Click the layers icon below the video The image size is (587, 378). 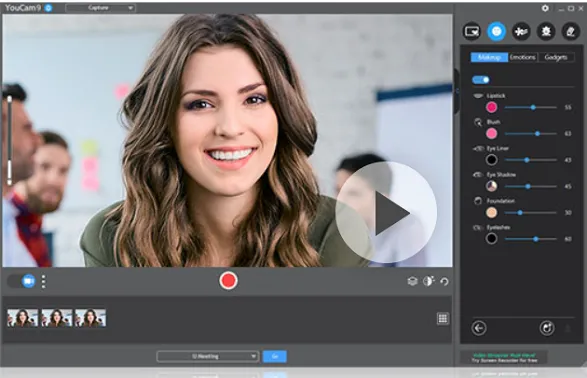412,281
